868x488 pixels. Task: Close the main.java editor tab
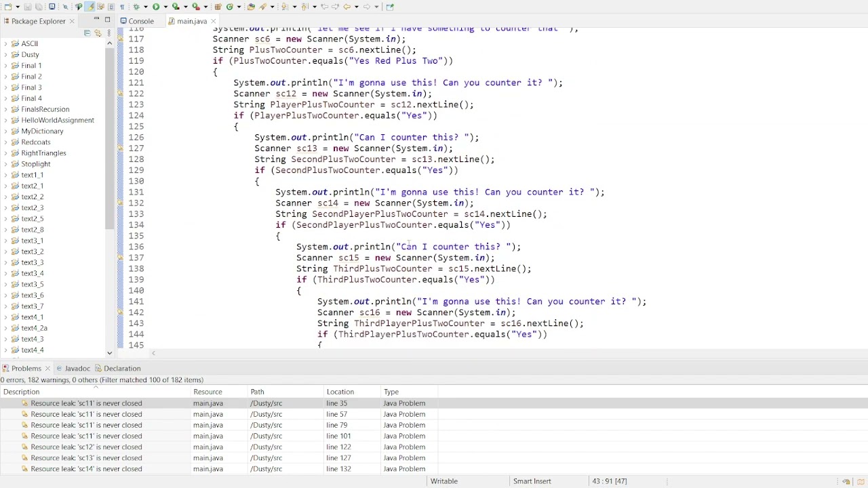click(213, 21)
